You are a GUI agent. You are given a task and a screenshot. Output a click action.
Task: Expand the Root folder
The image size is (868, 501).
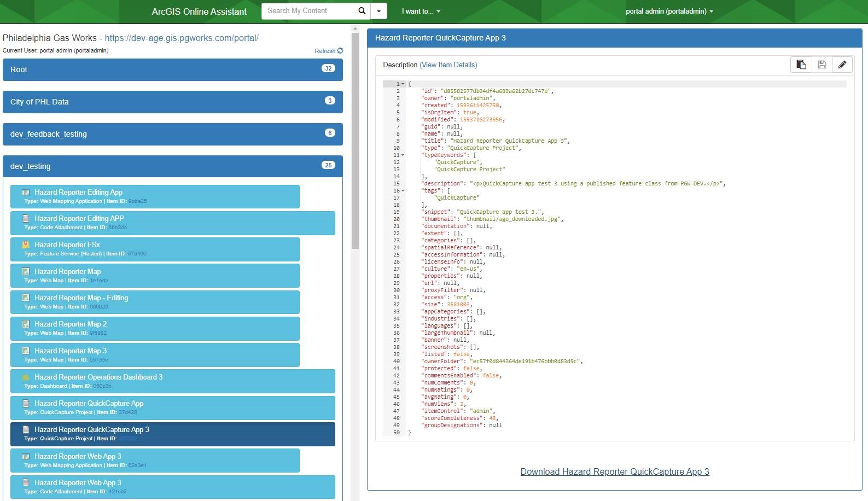(x=173, y=69)
